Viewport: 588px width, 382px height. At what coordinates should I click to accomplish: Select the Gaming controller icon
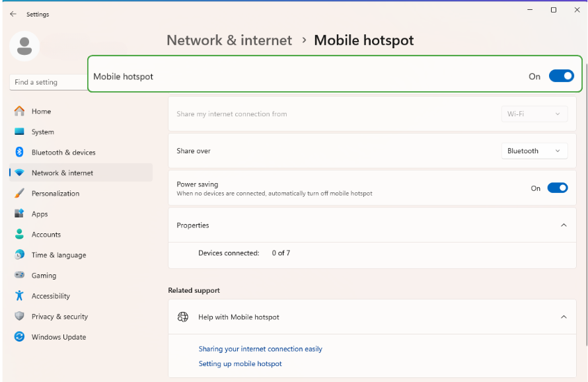(x=18, y=275)
